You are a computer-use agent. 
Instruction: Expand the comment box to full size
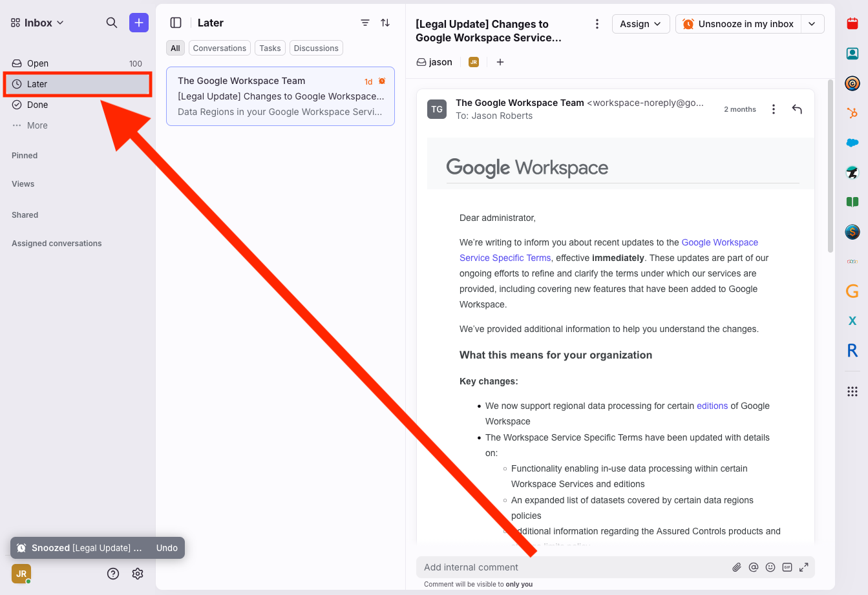point(804,567)
